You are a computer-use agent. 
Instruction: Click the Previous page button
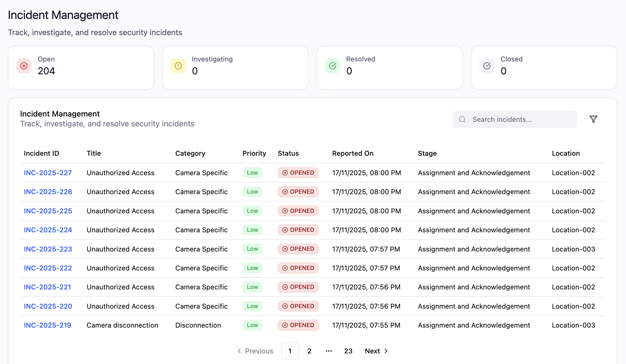pyautogui.click(x=255, y=351)
